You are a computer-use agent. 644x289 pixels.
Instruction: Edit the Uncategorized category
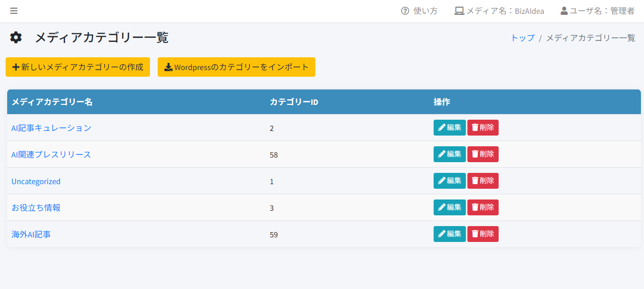point(449,181)
